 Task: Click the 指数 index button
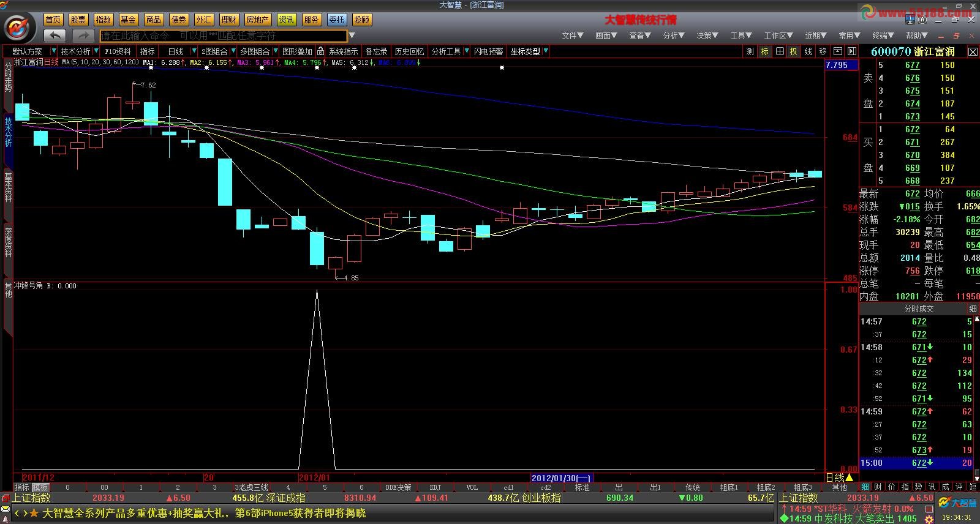[x=104, y=20]
